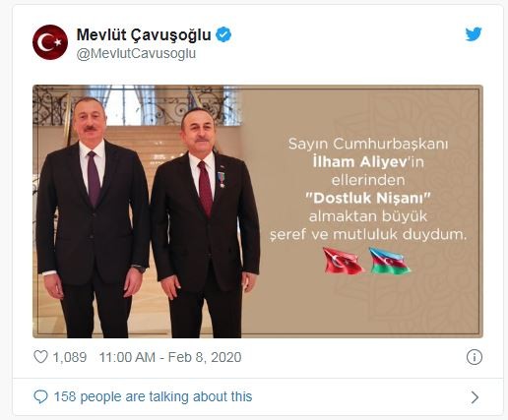Click the "İlham Aliyev'in" text in the image
508x420 pixels.
click(368, 162)
